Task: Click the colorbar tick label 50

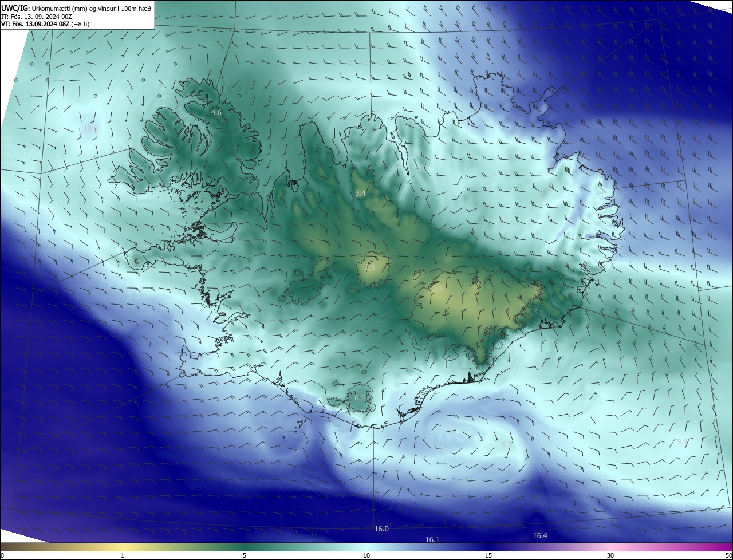Action: tap(728, 555)
